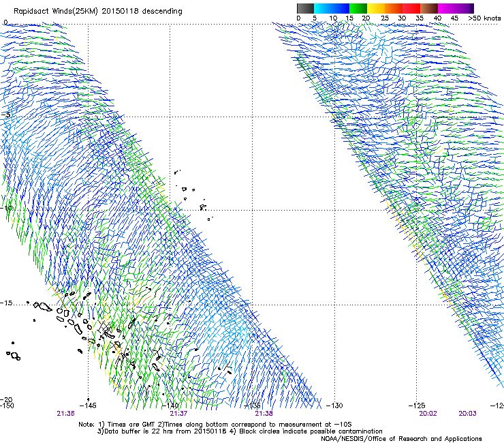Image resolution: width=504 pixels, height=443 pixels.
Task: Click the '45' label under the color bar
Action: pos(454,18)
